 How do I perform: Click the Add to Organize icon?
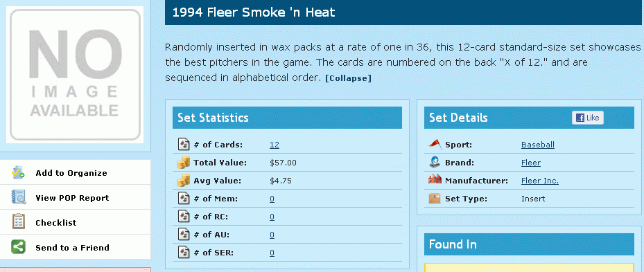click(19, 173)
